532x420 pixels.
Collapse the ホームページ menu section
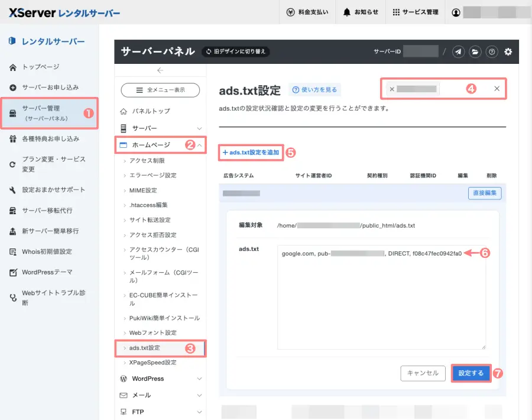(x=160, y=145)
